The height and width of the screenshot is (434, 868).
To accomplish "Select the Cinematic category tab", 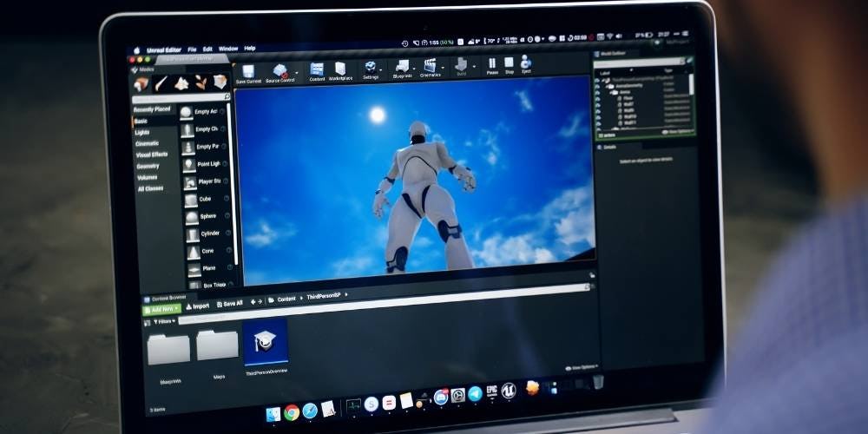I will (148, 144).
